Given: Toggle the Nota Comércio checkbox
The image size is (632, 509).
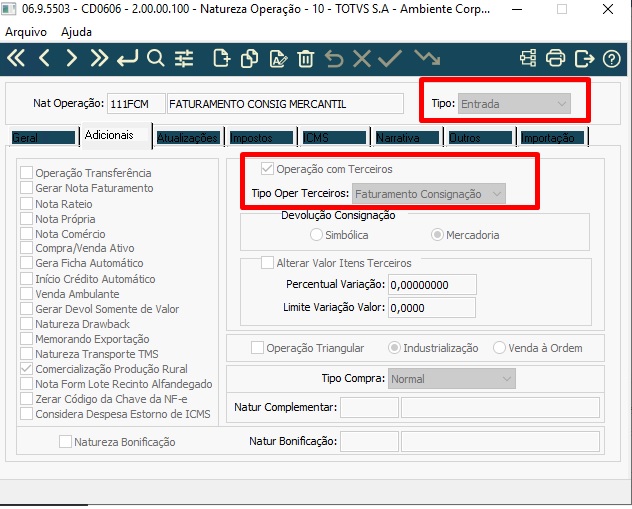Looking at the screenshot, I should 27,233.
